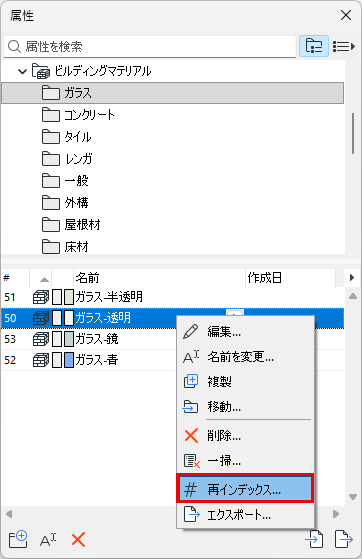Expand columns with the header right arrow
The image size is (362, 559).
point(352,277)
